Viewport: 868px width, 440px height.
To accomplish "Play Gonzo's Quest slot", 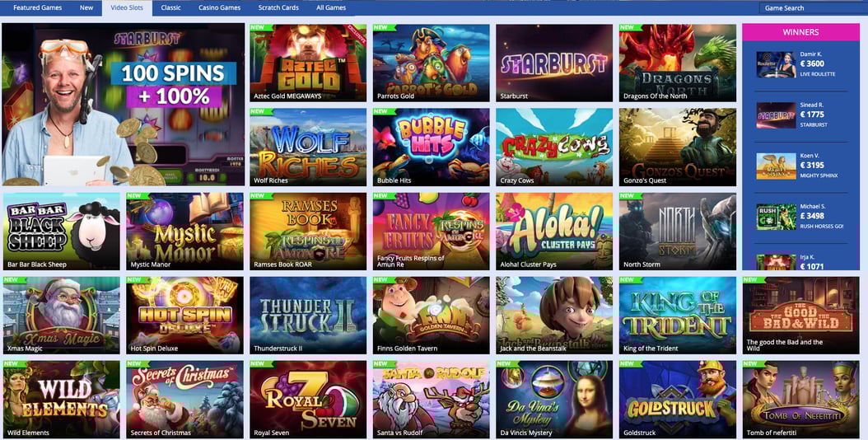I will click(x=678, y=147).
